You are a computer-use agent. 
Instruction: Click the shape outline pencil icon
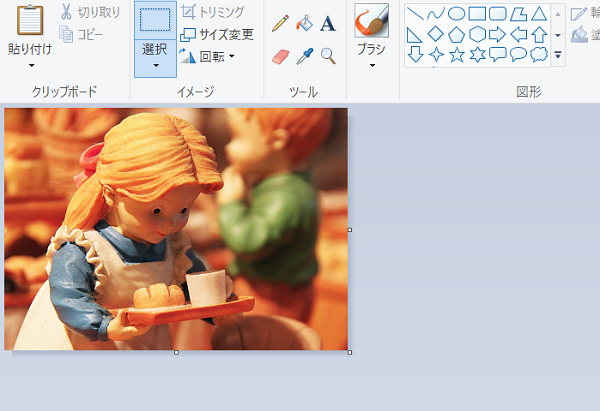[x=579, y=13]
